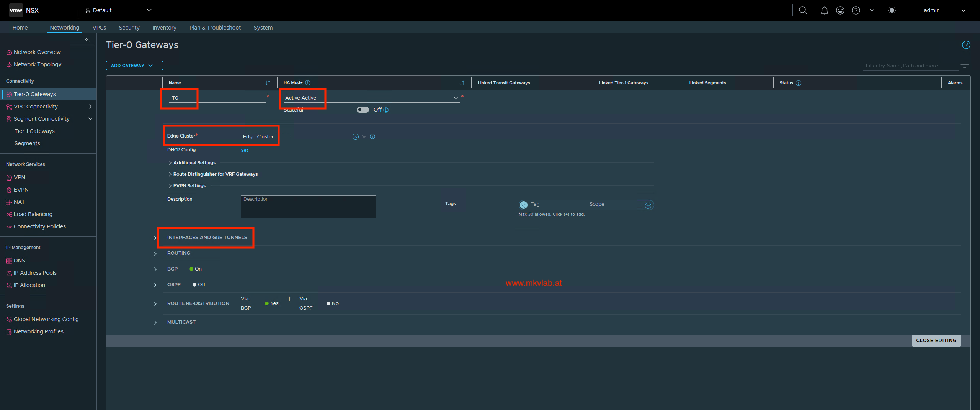Show Stateful info tooltip

pyautogui.click(x=386, y=110)
